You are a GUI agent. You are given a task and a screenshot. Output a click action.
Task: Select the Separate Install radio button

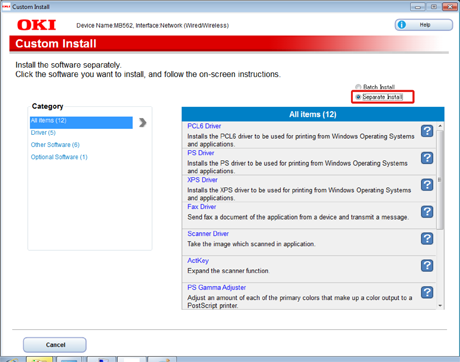point(358,97)
